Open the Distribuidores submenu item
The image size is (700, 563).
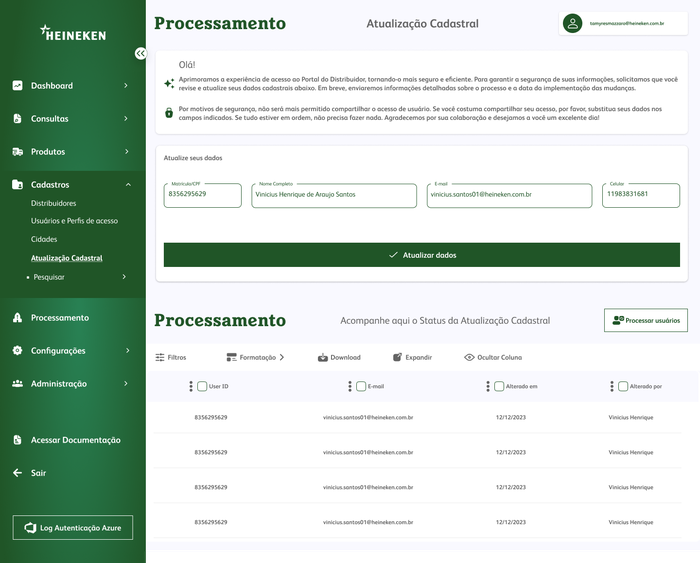click(x=54, y=203)
